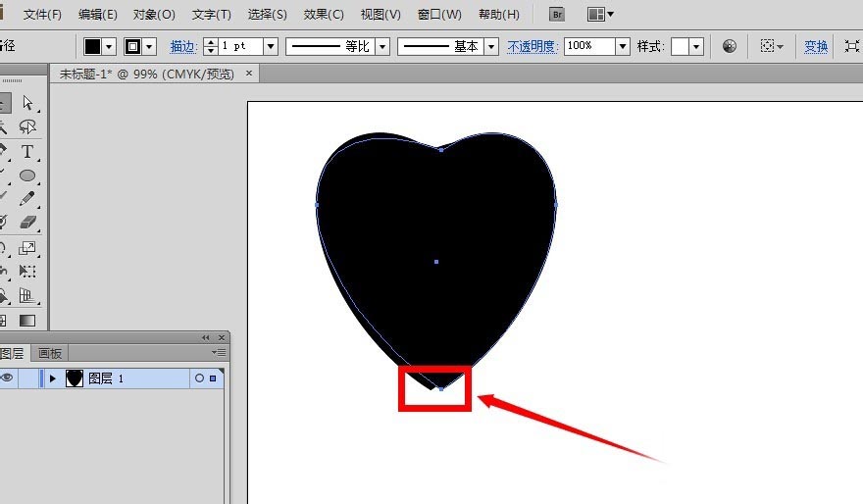Click the 样式 style swatch box
Screen dimensions: 863x504
click(x=681, y=47)
